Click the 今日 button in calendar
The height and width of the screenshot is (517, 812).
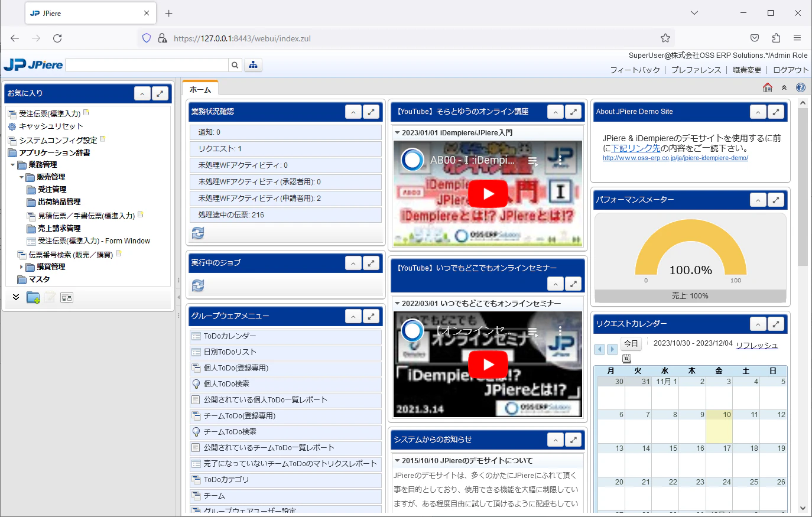point(631,343)
